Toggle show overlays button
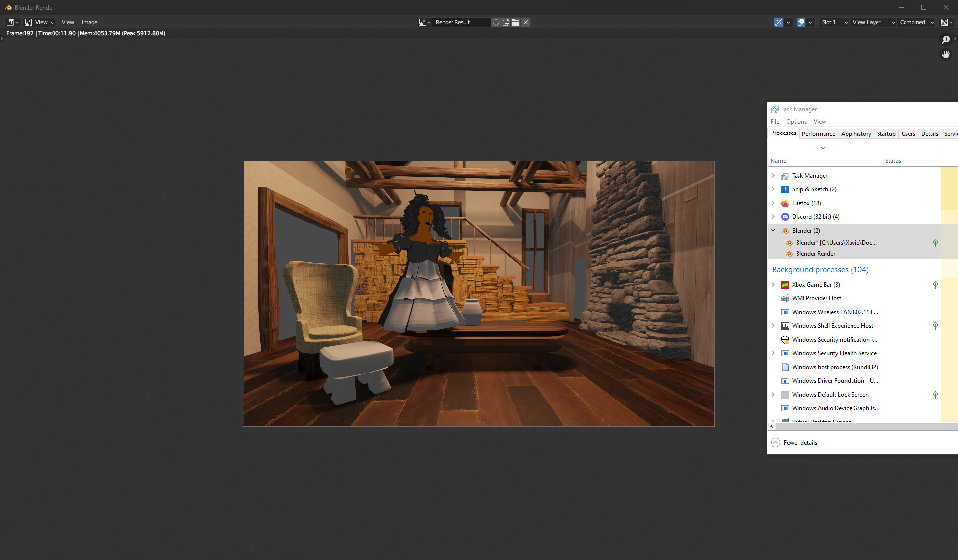 pyautogui.click(x=801, y=22)
